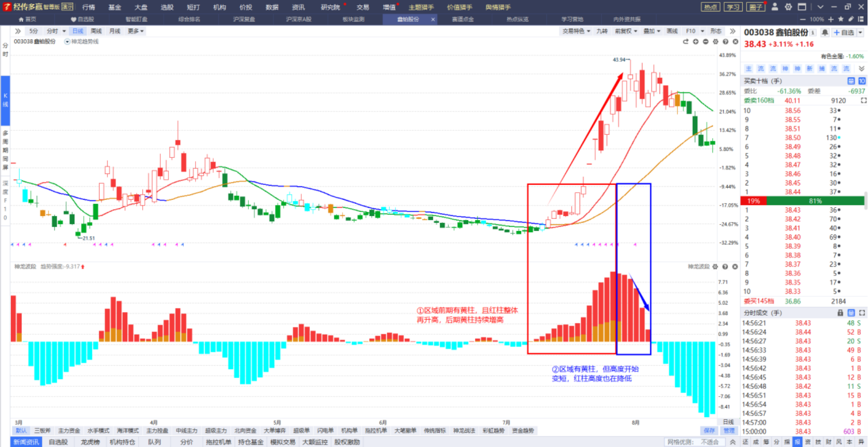The height and width of the screenshot is (447, 868).
Task: Toggle the 10-level order book button
Action: 862,81
